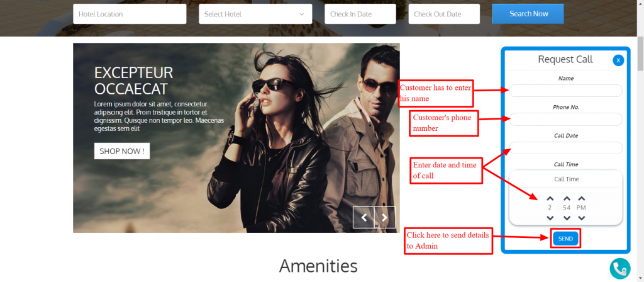Image resolution: width=644 pixels, height=282 pixels.
Task: Click the teal phone call icon
Action: [619, 268]
